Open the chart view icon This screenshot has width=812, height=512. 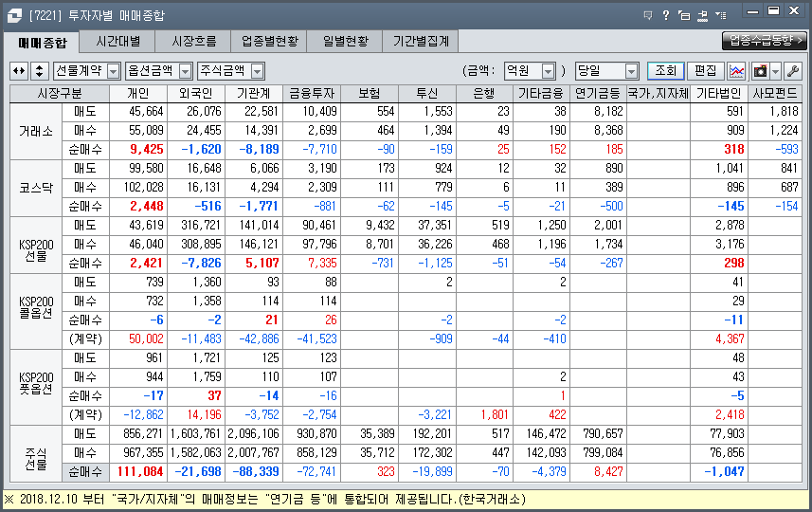736,71
